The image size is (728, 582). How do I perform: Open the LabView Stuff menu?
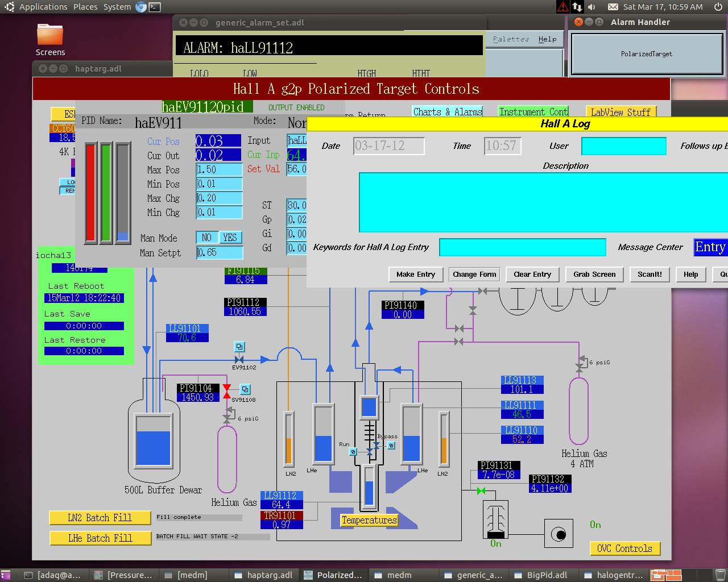click(x=621, y=112)
